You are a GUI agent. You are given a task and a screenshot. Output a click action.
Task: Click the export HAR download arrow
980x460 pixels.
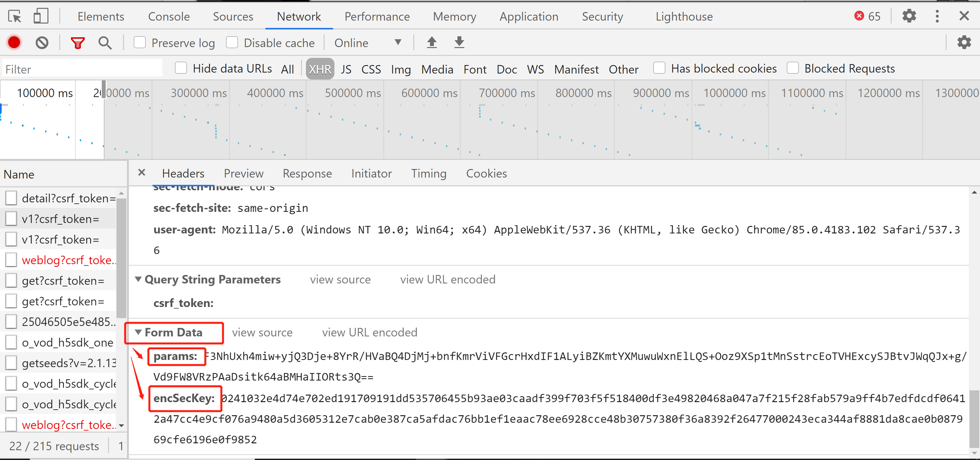(459, 42)
